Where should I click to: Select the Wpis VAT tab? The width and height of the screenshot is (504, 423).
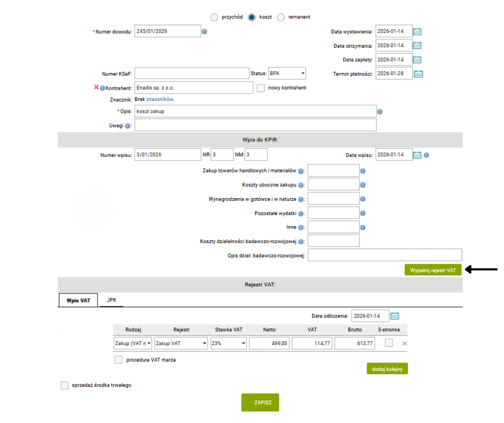coord(78,301)
